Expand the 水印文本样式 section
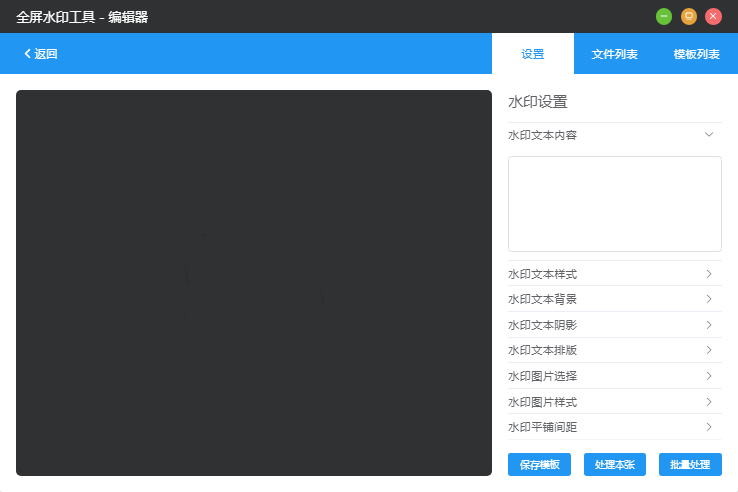Viewport: 738px width, 492px height. coord(614,274)
